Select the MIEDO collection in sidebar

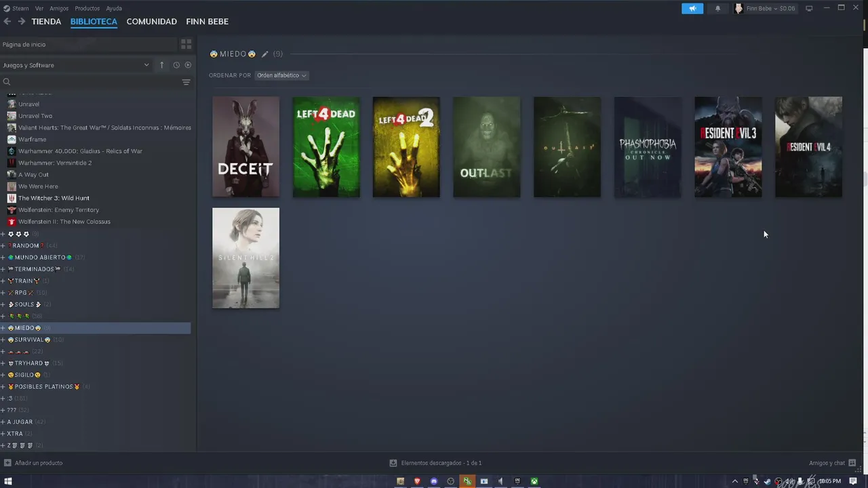tap(95, 328)
